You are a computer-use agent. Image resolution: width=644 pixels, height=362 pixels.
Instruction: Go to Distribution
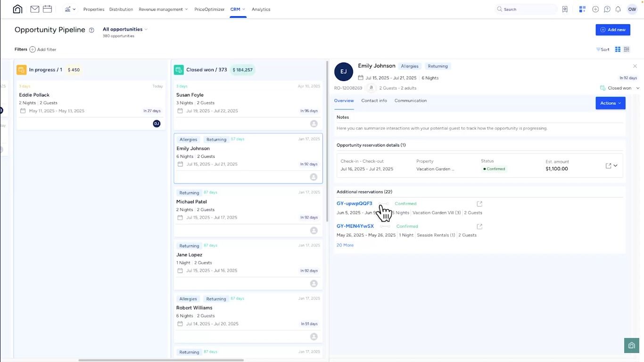click(121, 9)
